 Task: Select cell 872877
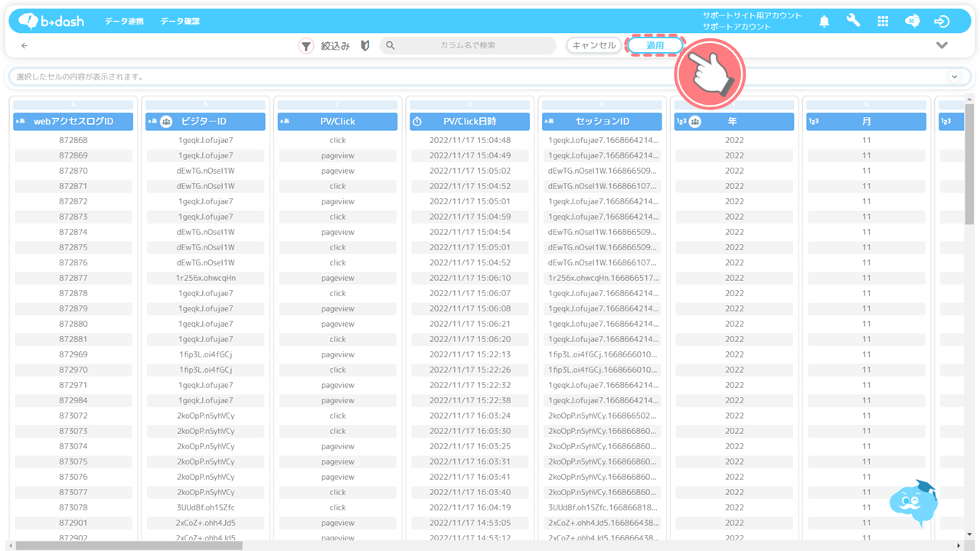click(73, 278)
